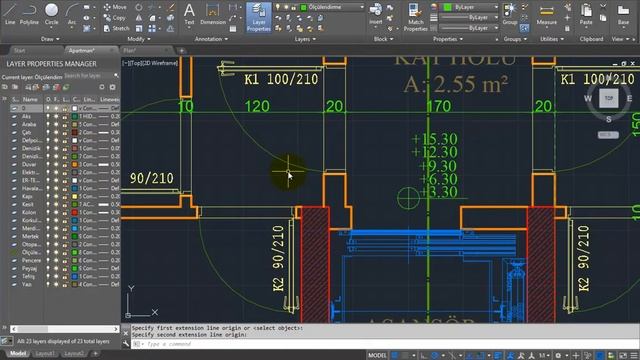Expand the Block panel

point(383,39)
